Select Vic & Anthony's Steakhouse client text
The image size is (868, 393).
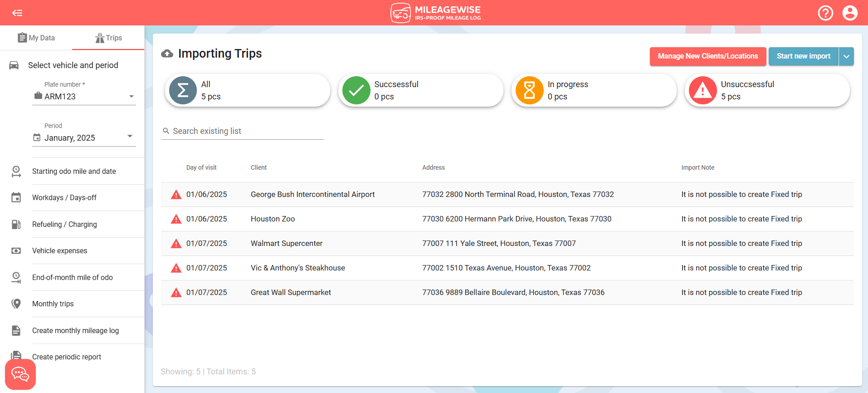(x=297, y=268)
